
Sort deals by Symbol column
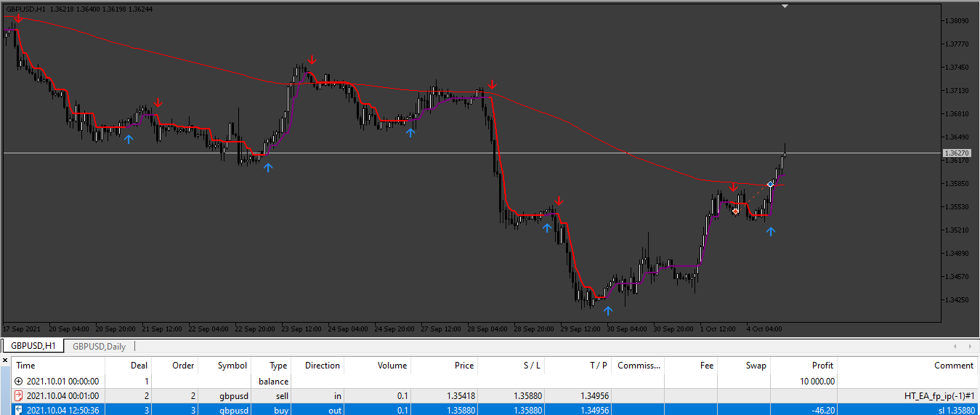224,366
